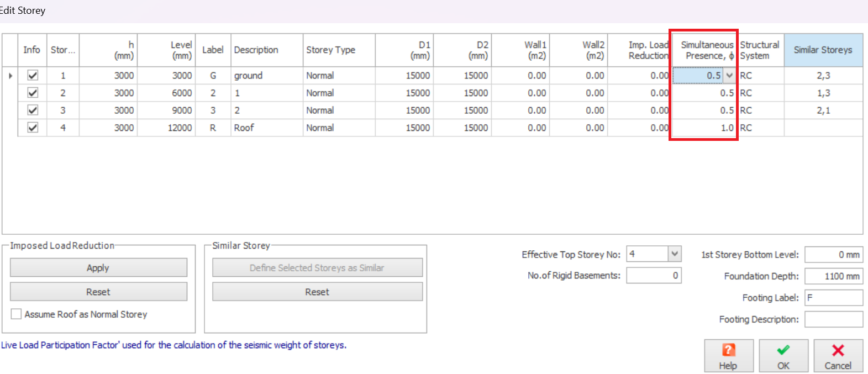The height and width of the screenshot is (374, 868).
Task: Uncheck the Info checkbox for storey 1
Action: pos(33,76)
